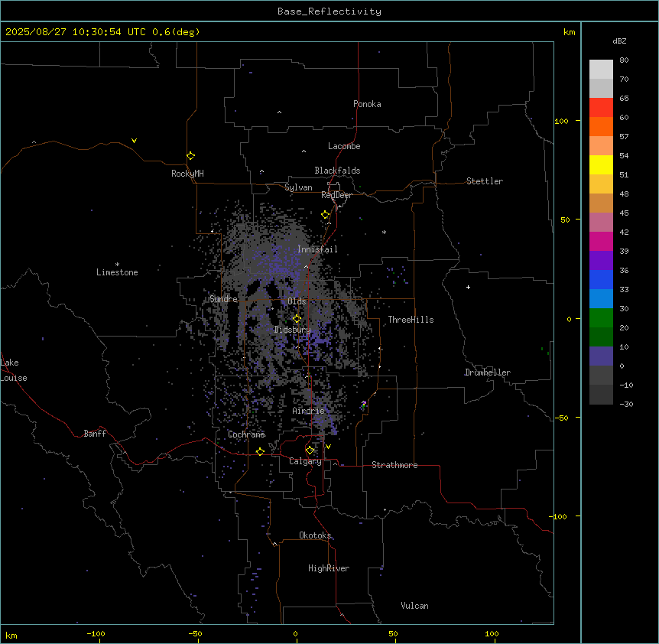The height and width of the screenshot is (644, 659).
Task: Click the white asterisk marker east of Innisfail
Action: point(384,232)
